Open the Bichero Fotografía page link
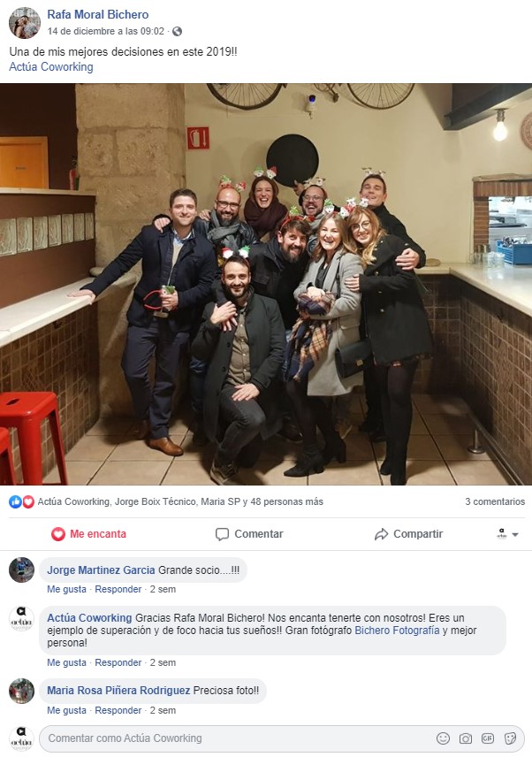This screenshot has height=757, width=532. [x=397, y=630]
